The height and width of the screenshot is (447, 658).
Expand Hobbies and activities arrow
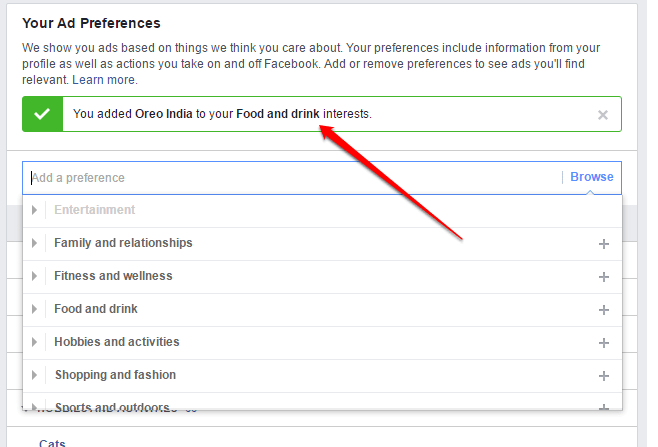coord(34,342)
